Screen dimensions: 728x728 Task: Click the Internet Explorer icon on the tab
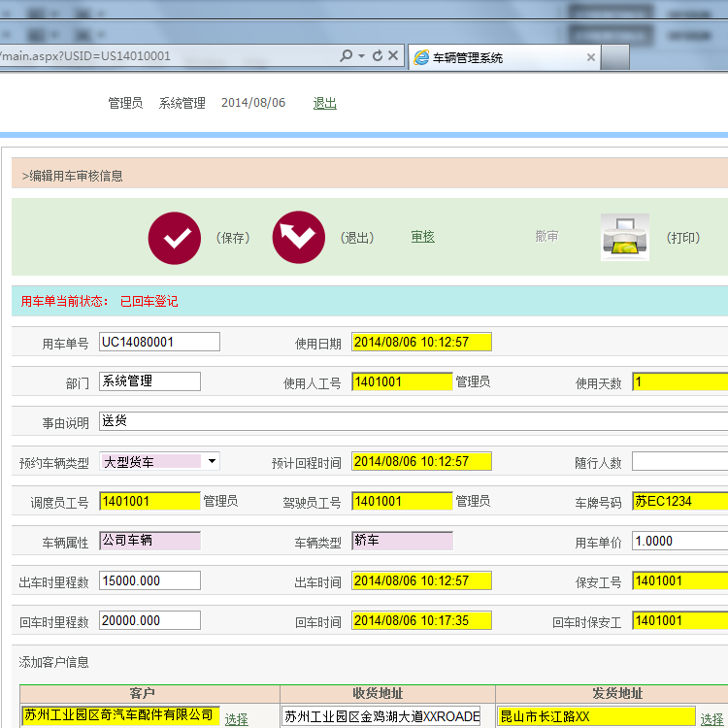pyautogui.click(x=421, y=57)
